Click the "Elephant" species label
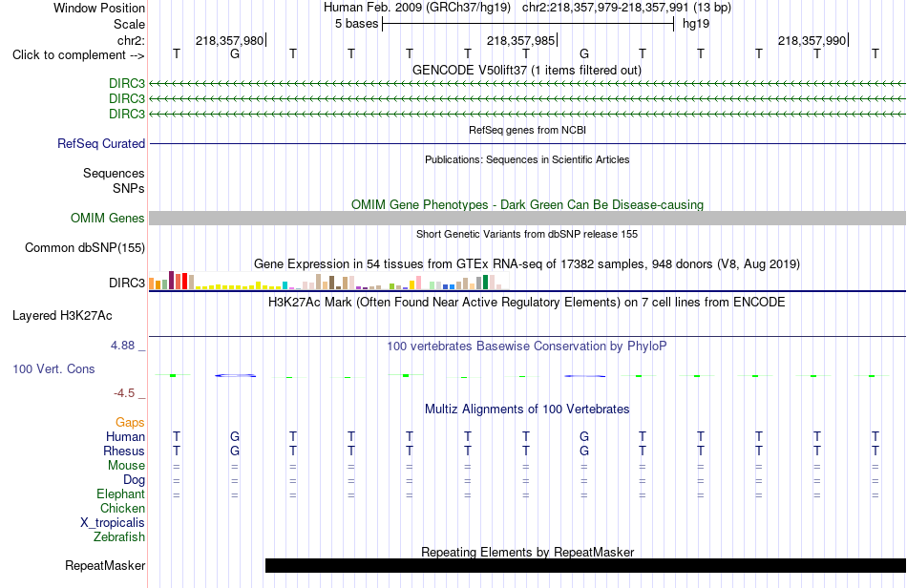Screen dimensions: 907x588 click(x=120, y=493)
